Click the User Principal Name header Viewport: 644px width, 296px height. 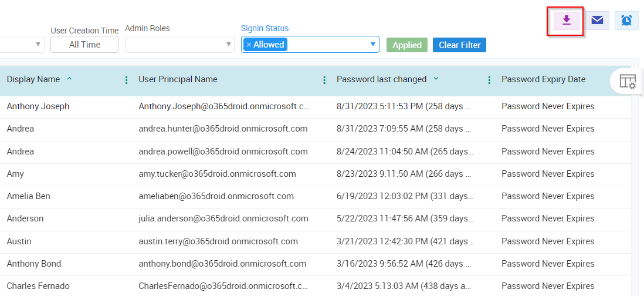pos(178,79)
